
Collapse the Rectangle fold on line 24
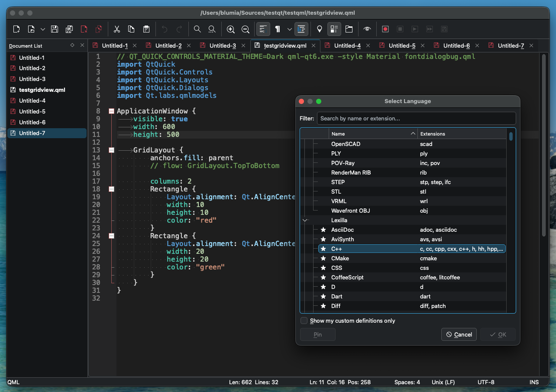pyautogui.click(x=111, y=236)
